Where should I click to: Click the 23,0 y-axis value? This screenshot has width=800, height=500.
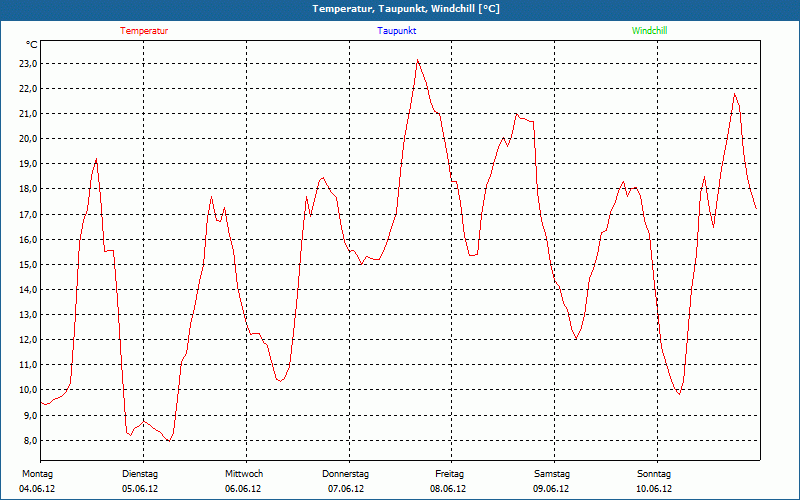[x=28, y=64]
